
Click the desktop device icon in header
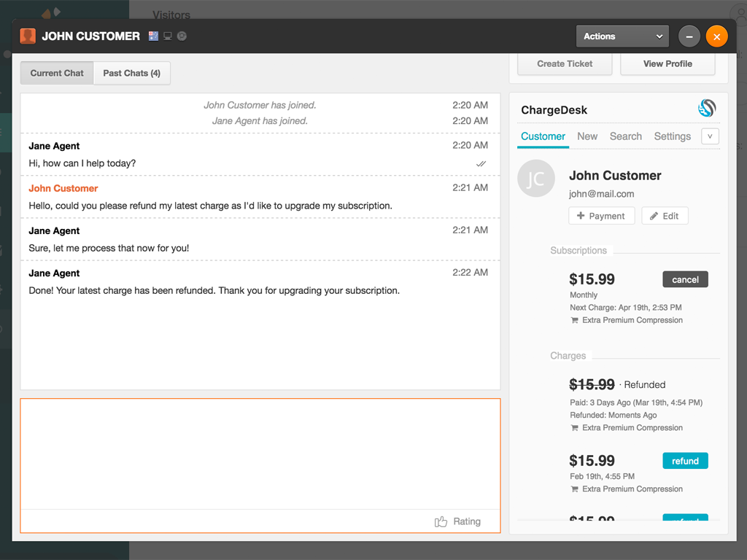tap(168, 36)
